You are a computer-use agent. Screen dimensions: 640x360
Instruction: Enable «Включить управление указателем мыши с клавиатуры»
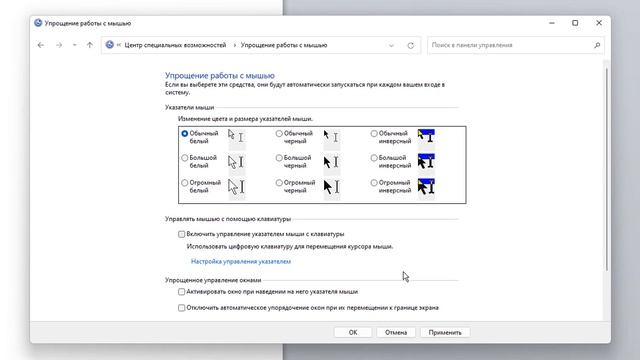pos(181,234)
